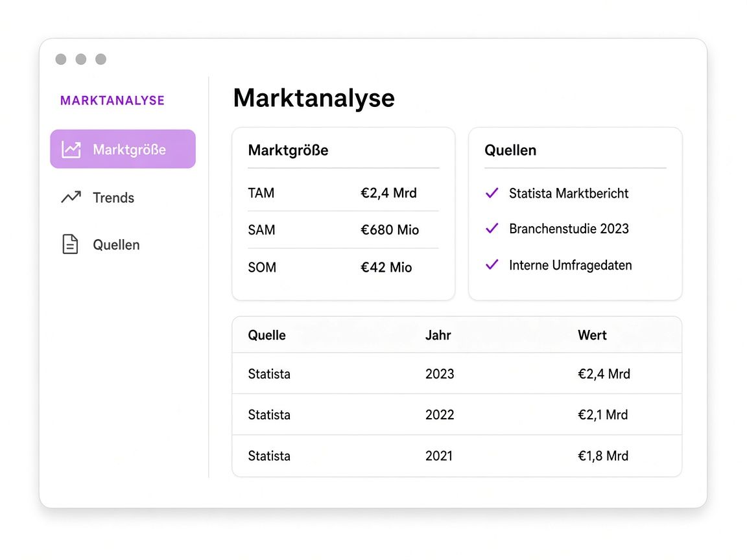Select the 2021 year cell
747x560 pixels.
tap(439, 456)
